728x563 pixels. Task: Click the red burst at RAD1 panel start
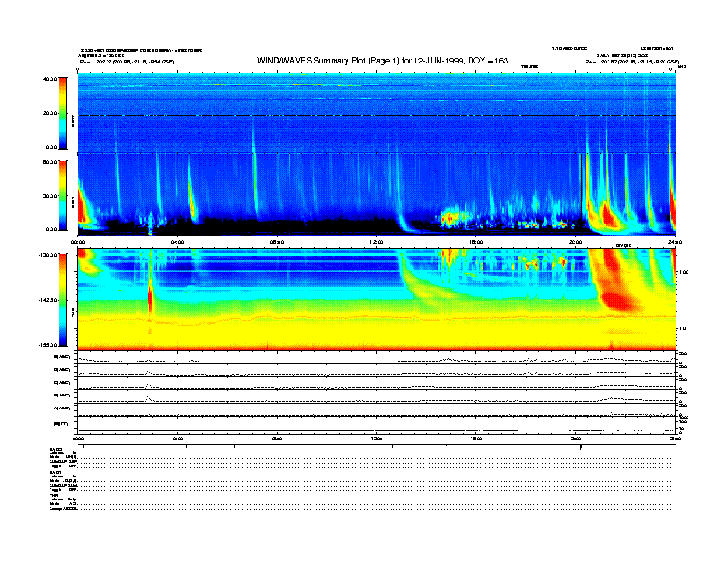click(x=83, y=209)
